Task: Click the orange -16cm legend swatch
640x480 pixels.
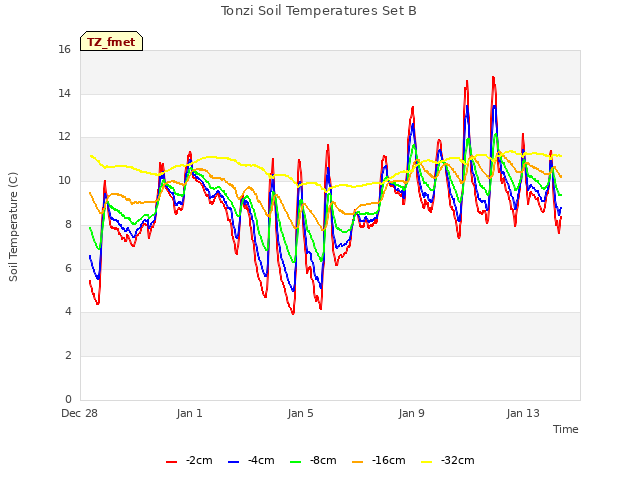Action: point(358,462)
